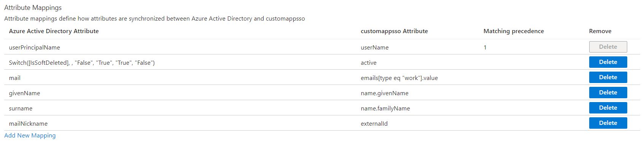This screenshot has height=147, width=644.
Task: Delete the surname attribute mapping
Action: point(608,108)
